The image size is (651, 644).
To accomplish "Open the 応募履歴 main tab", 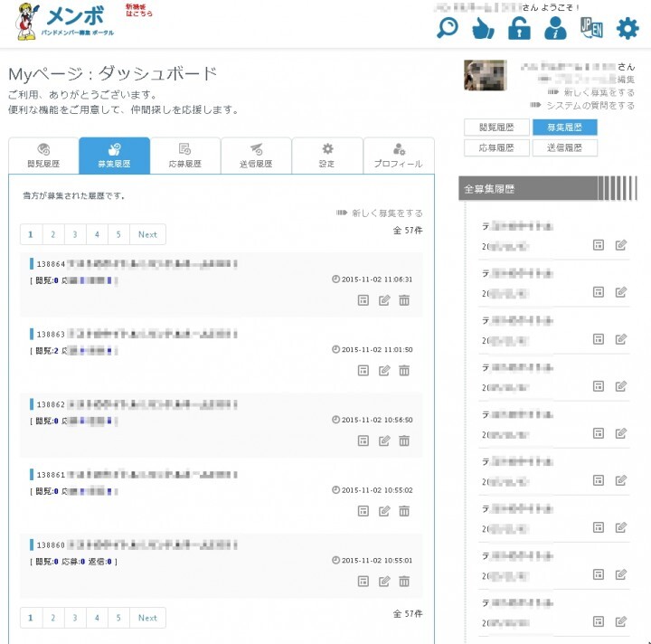I will [x=185, y=156].
